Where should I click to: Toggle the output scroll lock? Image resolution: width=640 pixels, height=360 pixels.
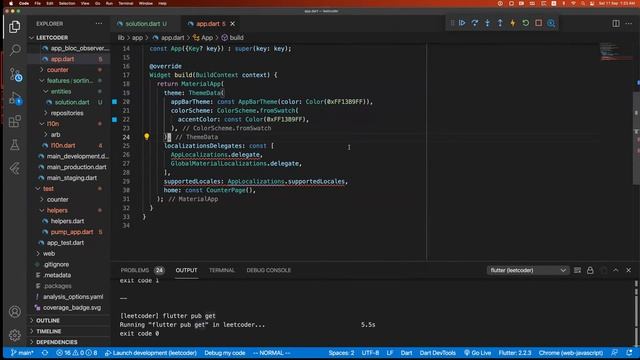590,270
